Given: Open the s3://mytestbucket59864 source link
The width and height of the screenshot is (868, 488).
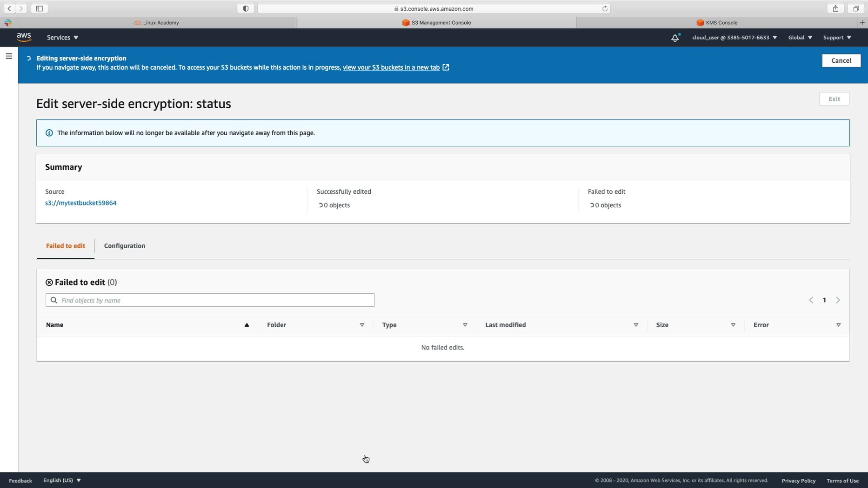Looking at the screenshot, I should [81, 203].
